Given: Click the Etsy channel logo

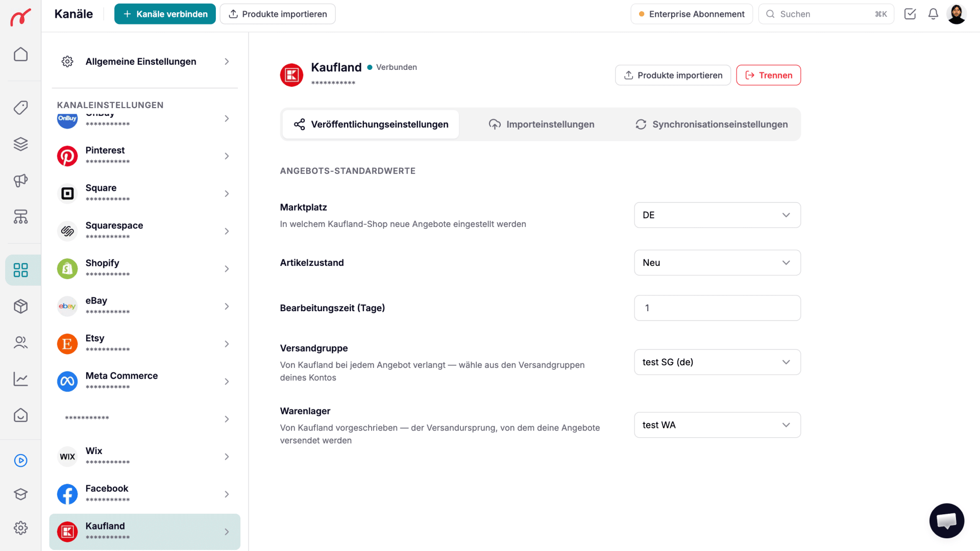Looking at the screenshot, I should click(x=67, y=344).
